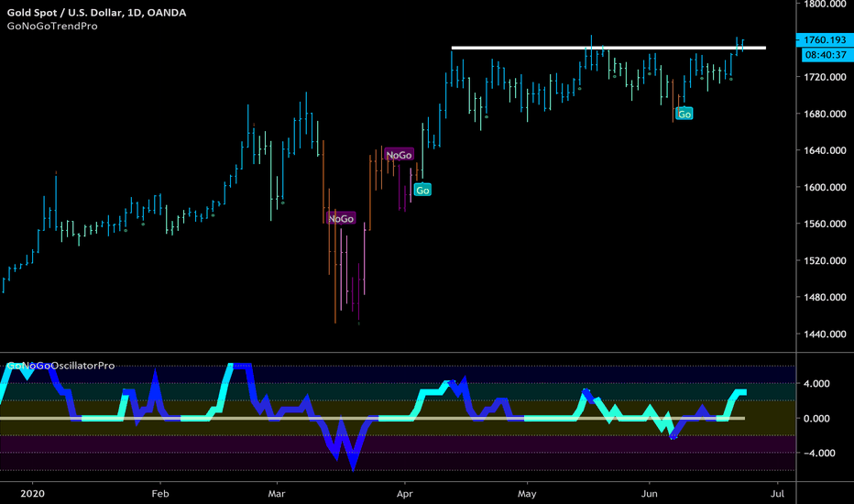Click the current price label 1760.193

pos(825,39)
